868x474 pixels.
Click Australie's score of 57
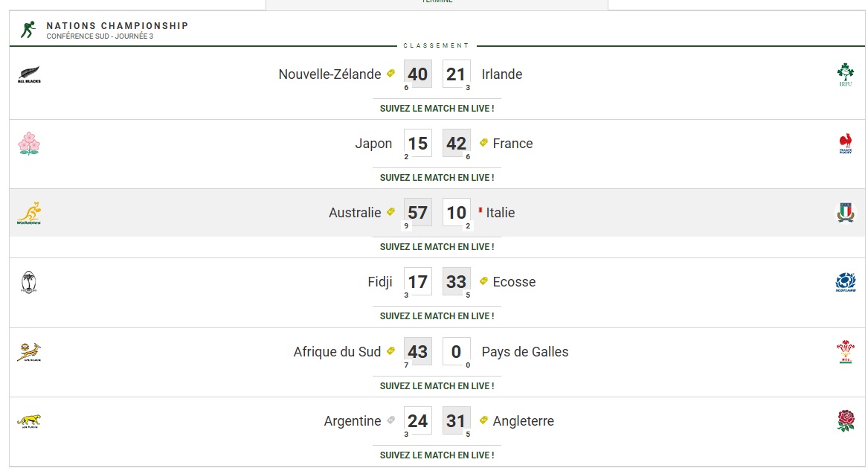pos(418,213)
